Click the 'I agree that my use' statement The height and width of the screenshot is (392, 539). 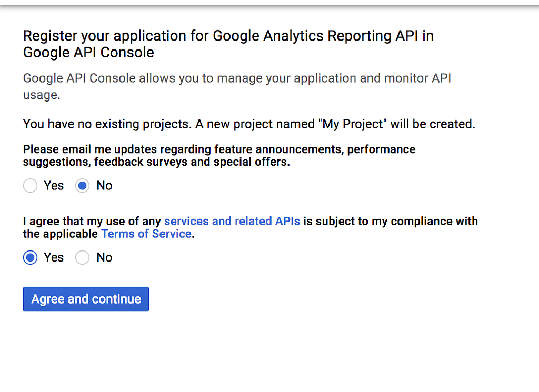(93, 221)
